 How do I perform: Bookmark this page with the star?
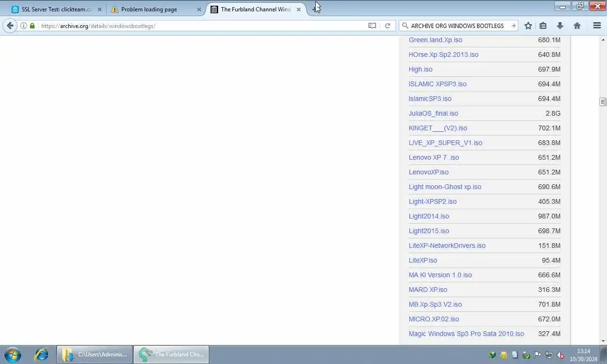pos(528,26)
